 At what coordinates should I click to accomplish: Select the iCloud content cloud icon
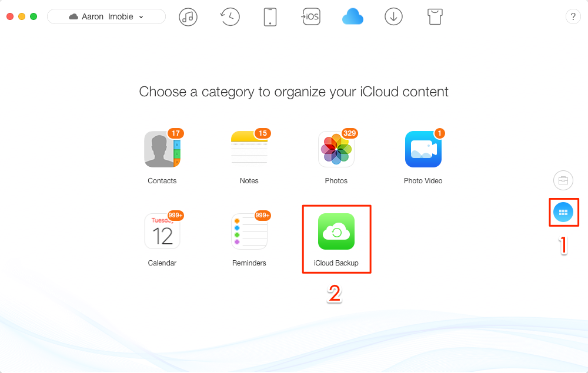(352, 17)
